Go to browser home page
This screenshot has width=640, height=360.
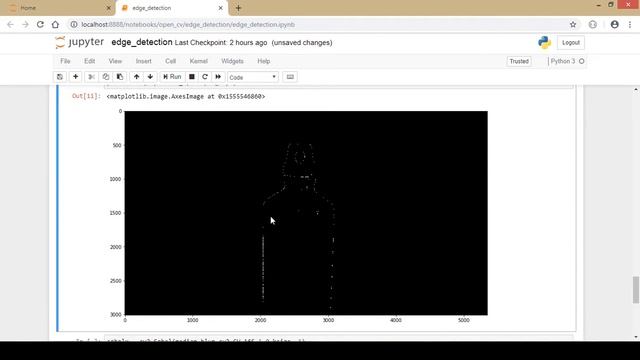point(55,24)
